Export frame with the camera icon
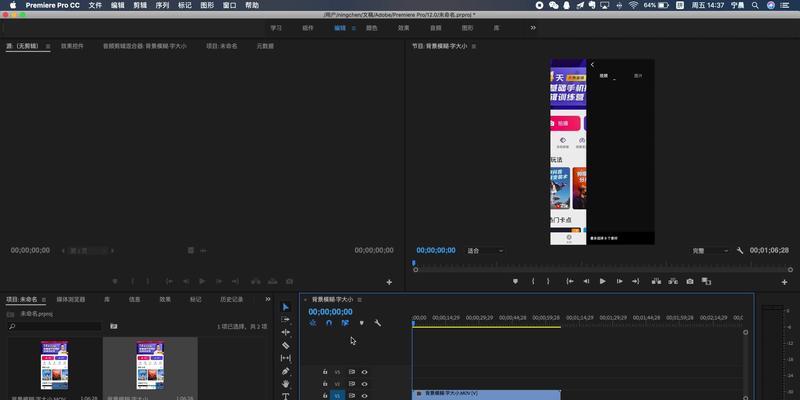Screen dimensions: 800x400 tap(690, 281)
